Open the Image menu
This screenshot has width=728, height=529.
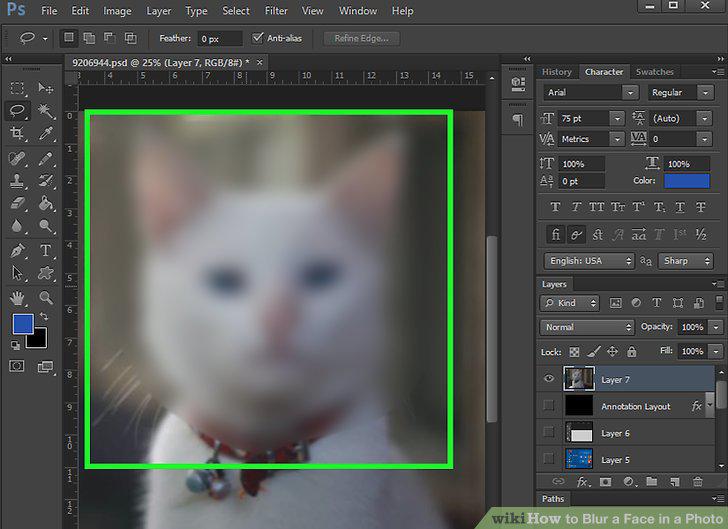(x=117, y=11)
